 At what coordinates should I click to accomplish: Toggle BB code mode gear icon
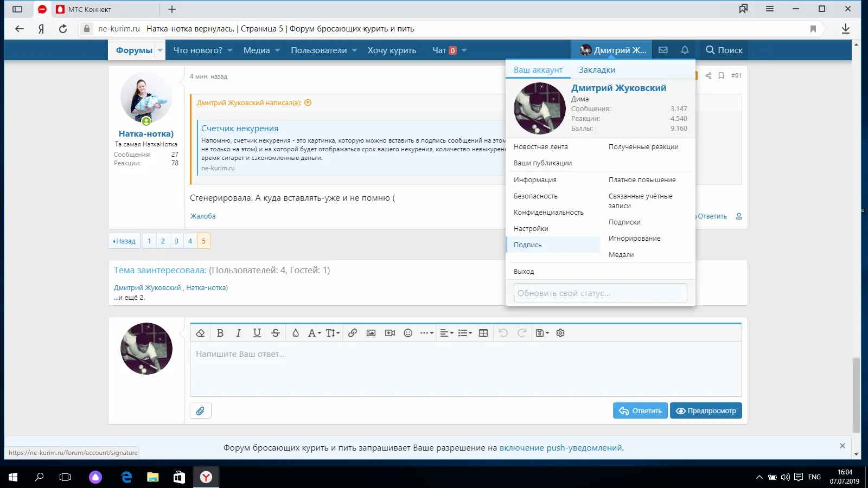(560, 333)
